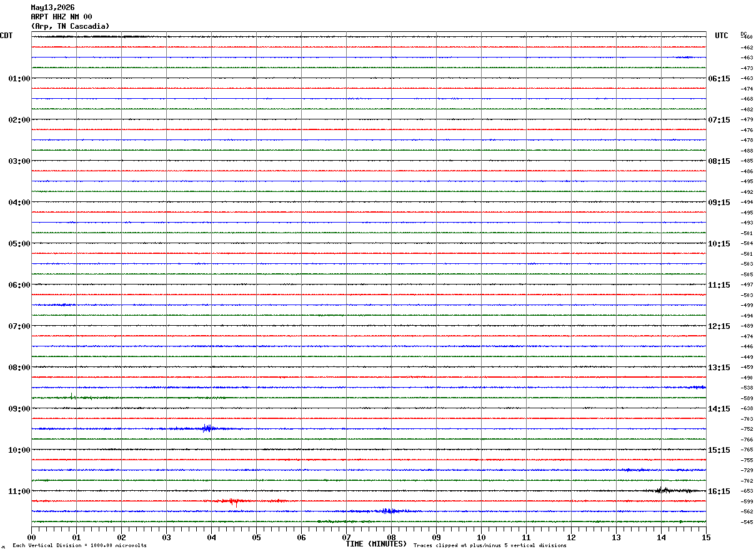Click the UTC column header

point(722,36)
